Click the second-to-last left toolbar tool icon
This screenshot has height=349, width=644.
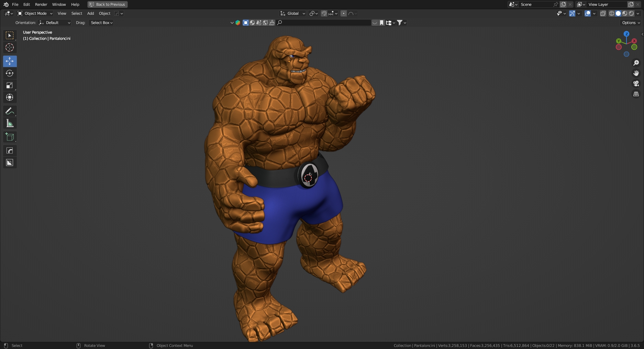(10, 150)
